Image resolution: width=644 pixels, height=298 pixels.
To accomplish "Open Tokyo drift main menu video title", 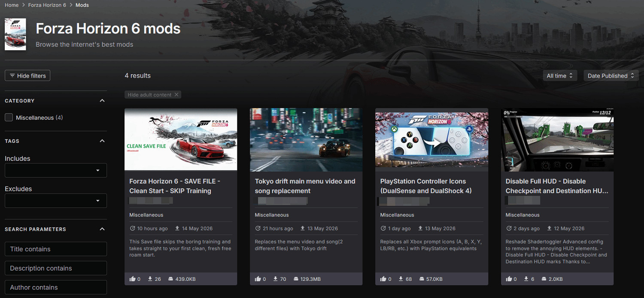I will [x=305, y=186].
